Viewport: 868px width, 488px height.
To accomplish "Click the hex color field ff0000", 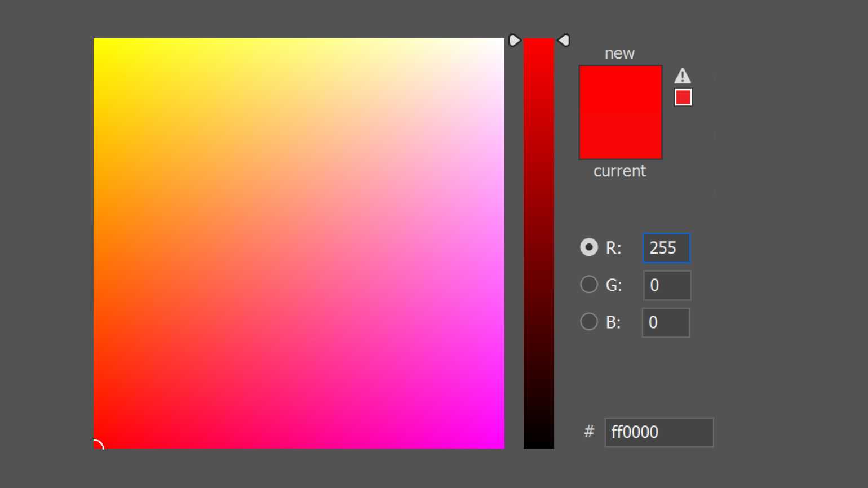I will (658, 432).
